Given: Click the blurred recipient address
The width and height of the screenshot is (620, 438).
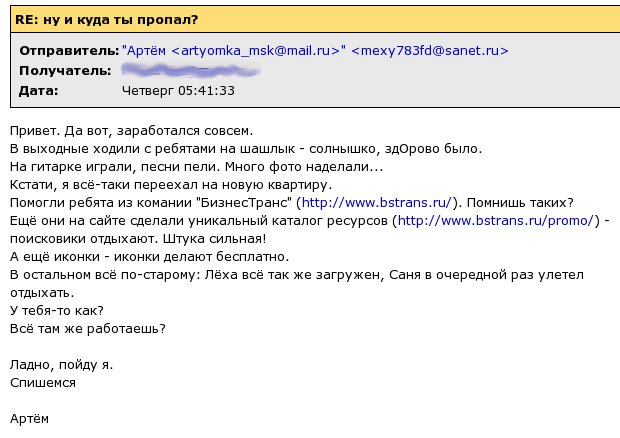Looking at the screenshot, I should point(191,71).
